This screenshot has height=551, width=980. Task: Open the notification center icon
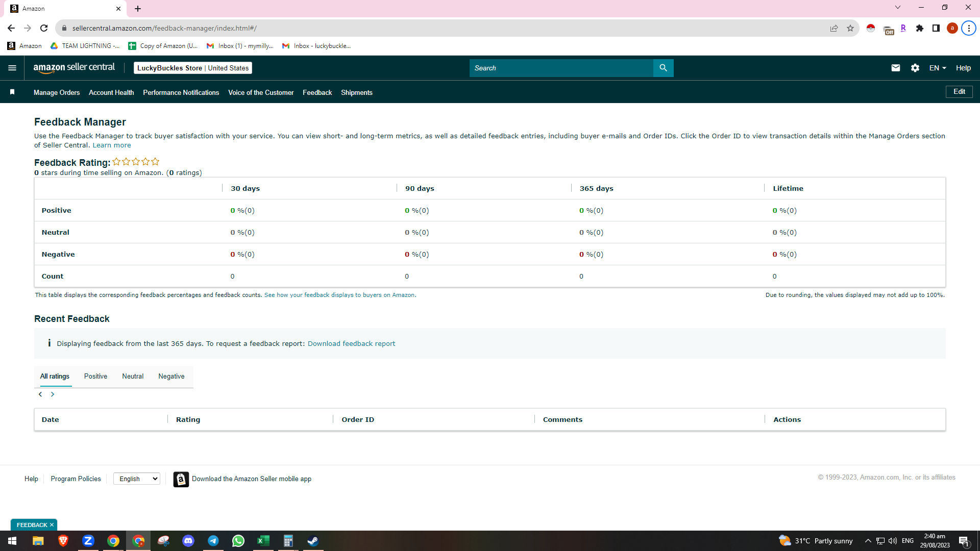pyautogui.click(x=964, y=541)
